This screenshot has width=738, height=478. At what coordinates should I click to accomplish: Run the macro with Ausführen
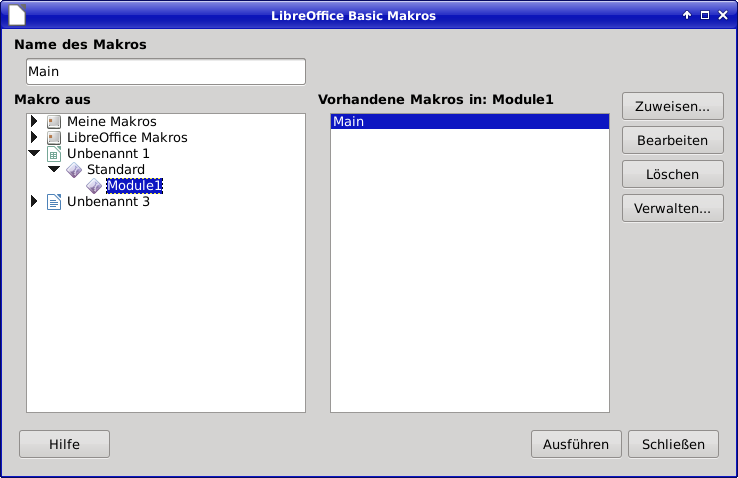(x=575, y=444)
